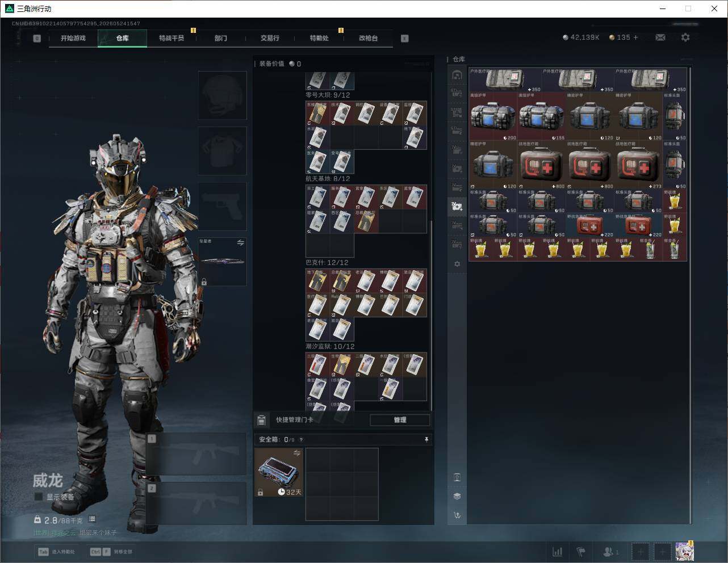Click the lock icon on the melee weapon slot
This screenshot has width=728, height=563.
pyautogui.click(x=204, y=281)
